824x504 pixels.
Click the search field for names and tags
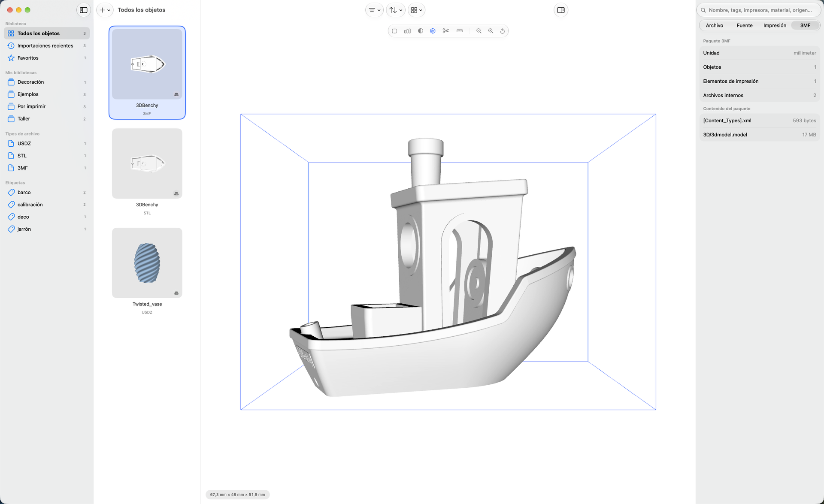(x=759, y=10)
